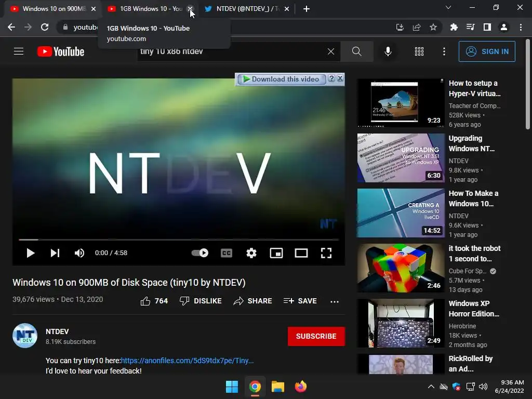Open the tab search chevron
This screenshot has height=399, width=532.
tap(448, 7)
